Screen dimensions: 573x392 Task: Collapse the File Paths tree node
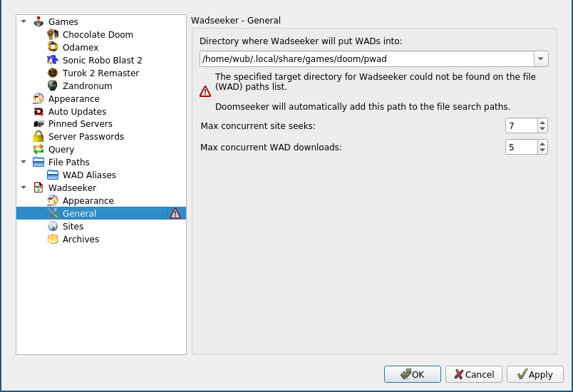24,163
